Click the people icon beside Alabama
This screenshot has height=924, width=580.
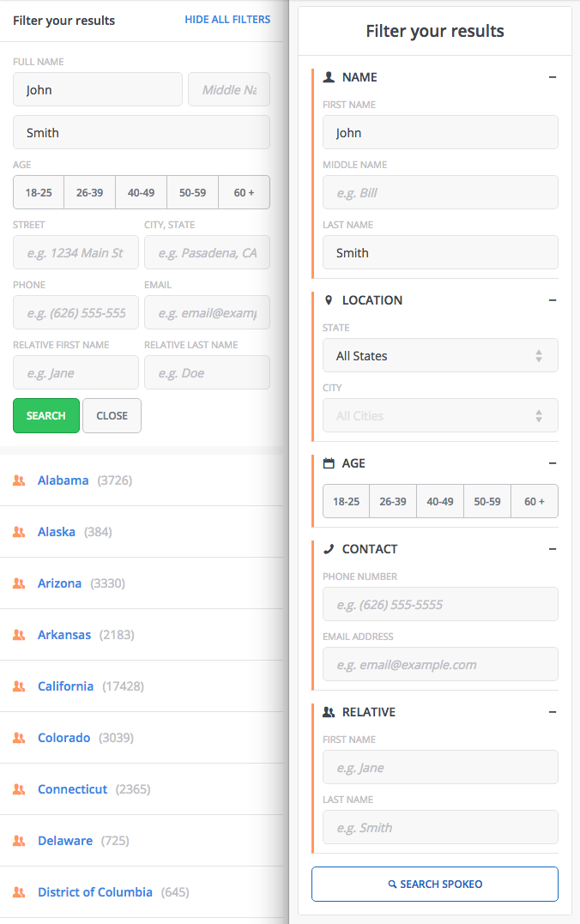[x=19, y=480]
